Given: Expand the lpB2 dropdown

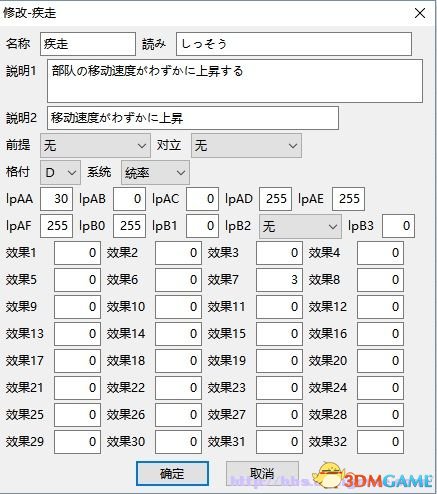Looking at the screenshot, I should (x=300, y=226).
